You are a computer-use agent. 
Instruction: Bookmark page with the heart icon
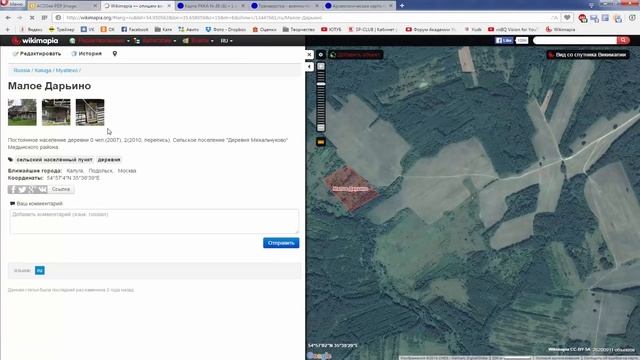point(567,18)
